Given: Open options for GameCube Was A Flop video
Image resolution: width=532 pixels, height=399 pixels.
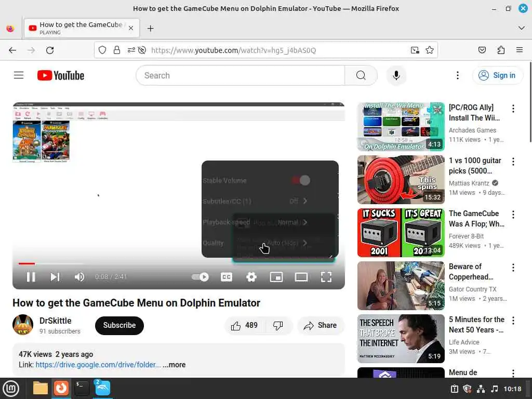Looking at the screenshot, I should (513, 215).
